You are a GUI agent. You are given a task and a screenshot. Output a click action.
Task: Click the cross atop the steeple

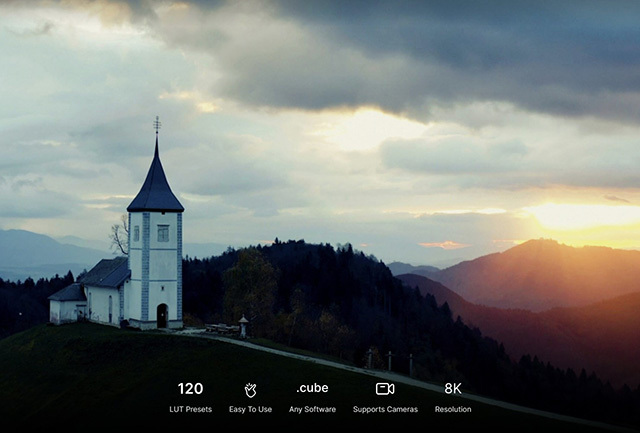click(x=156, y=124)
